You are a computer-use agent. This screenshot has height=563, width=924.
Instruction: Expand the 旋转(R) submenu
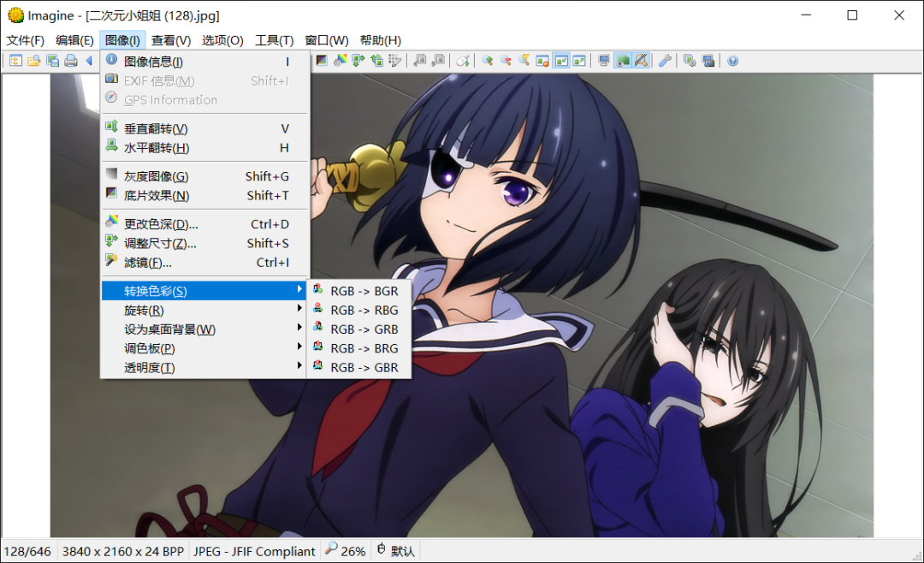click(205, 310)
